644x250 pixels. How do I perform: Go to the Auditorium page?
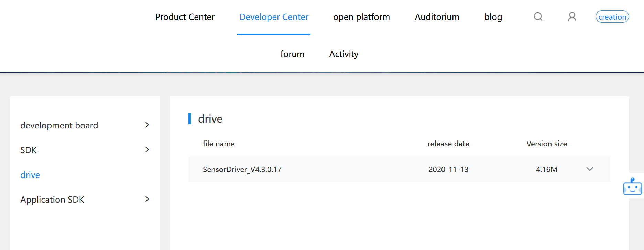pos(437,17)
